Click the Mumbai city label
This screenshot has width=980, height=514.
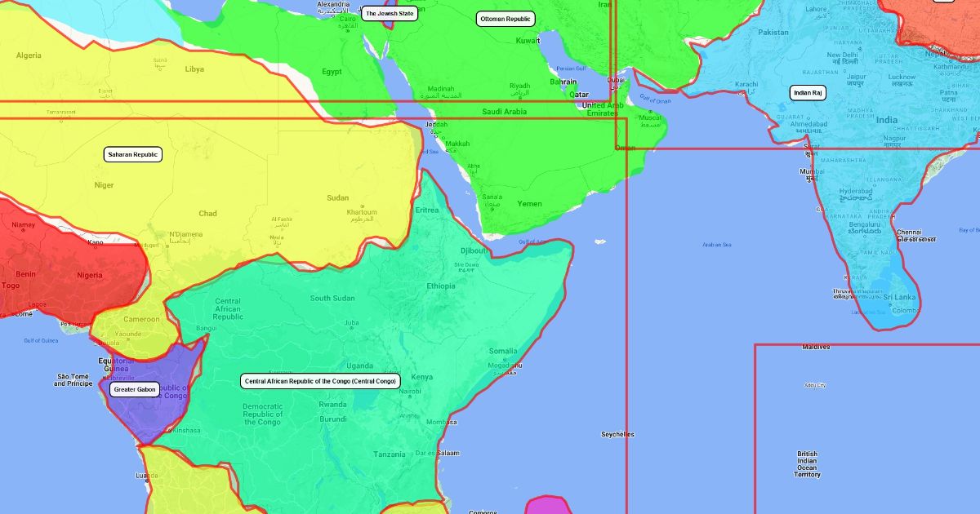811,174
